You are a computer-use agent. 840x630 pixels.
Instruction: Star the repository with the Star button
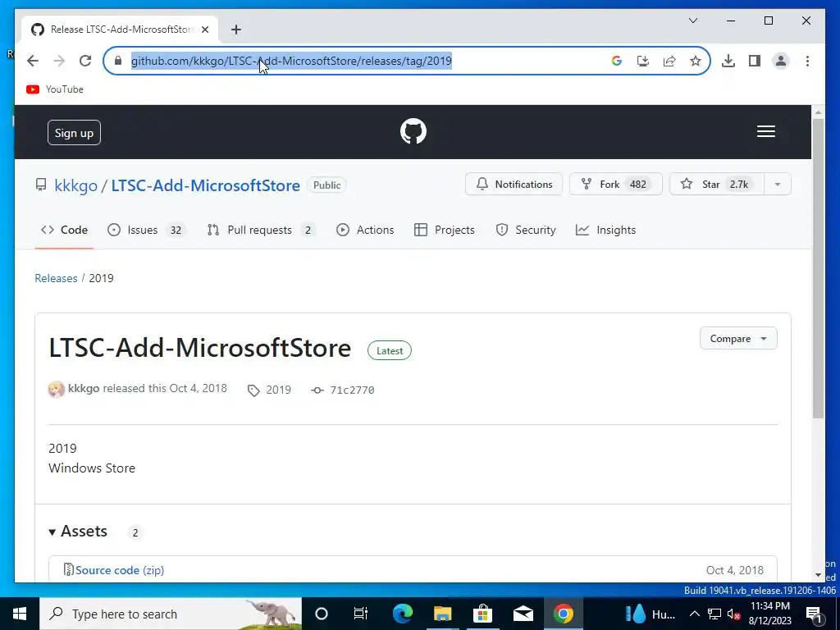tap(716, 185)
